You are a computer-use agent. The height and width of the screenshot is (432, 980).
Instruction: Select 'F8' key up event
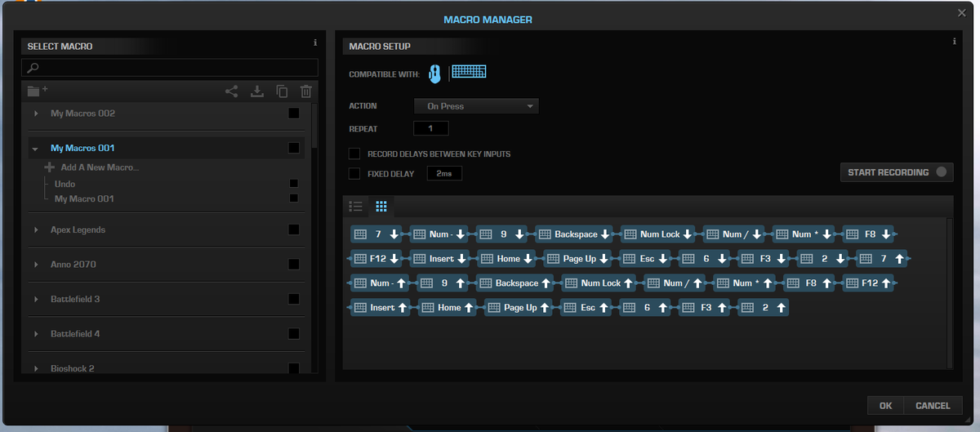coord(809,283)
